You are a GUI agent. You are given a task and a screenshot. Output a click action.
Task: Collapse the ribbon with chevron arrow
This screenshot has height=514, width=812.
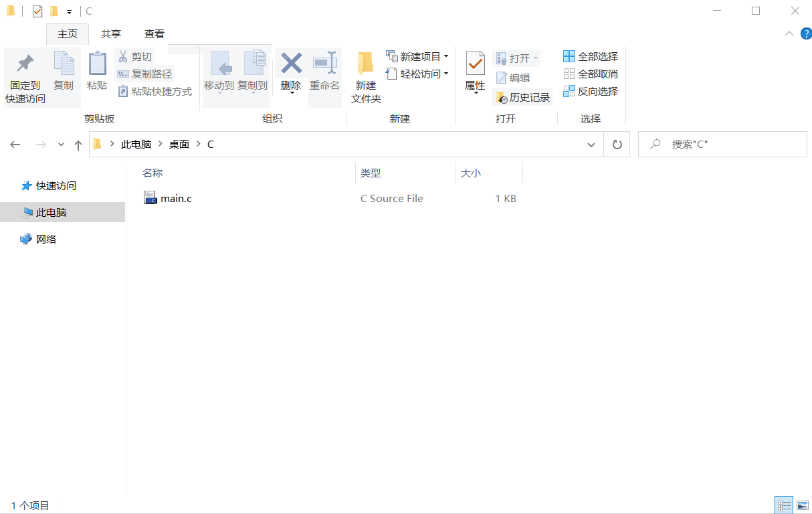point(789,33)
